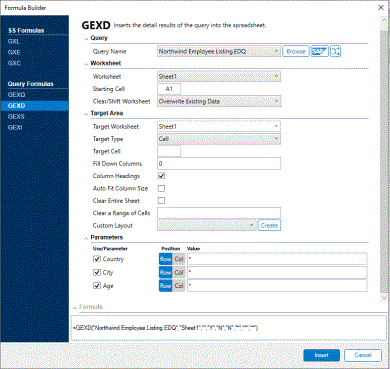Set City position to Col

[179, 272]
